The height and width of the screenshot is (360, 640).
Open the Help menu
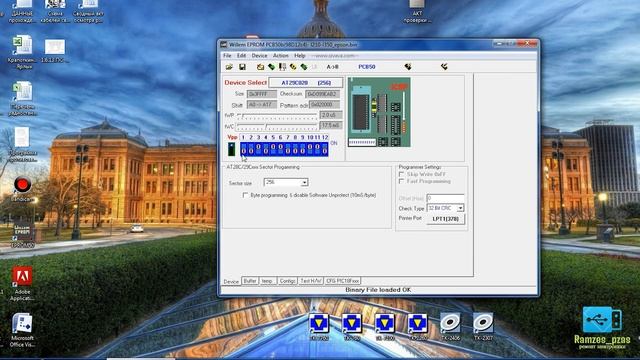tap(300, 56)
